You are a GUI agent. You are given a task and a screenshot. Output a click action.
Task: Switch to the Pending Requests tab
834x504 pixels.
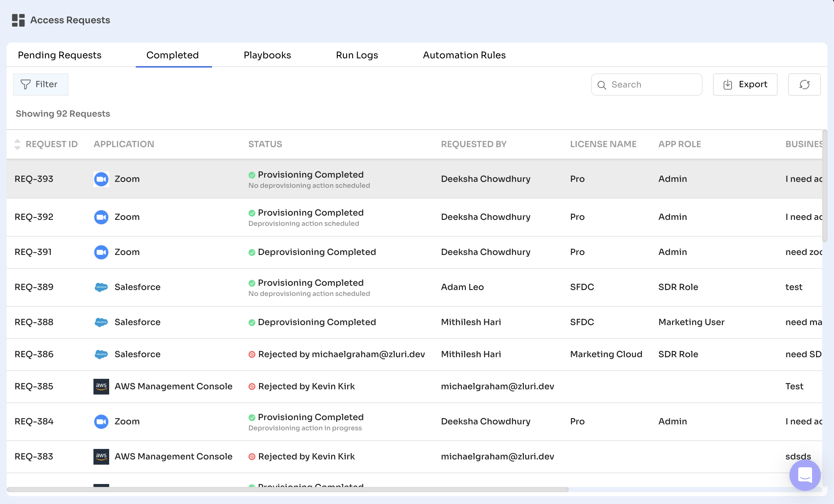click(60, 55)
